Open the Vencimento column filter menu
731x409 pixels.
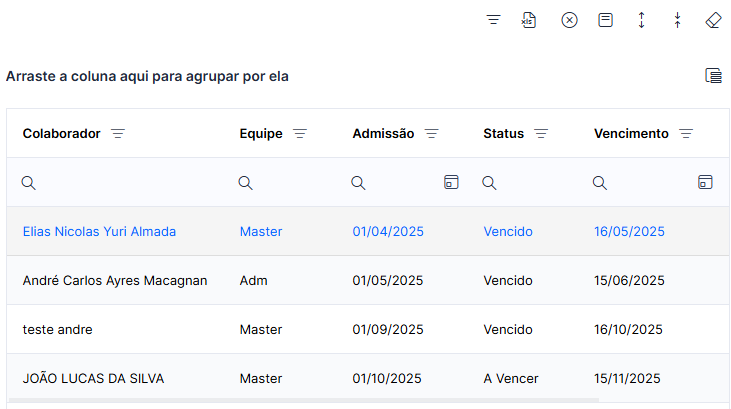click(686, 134)
